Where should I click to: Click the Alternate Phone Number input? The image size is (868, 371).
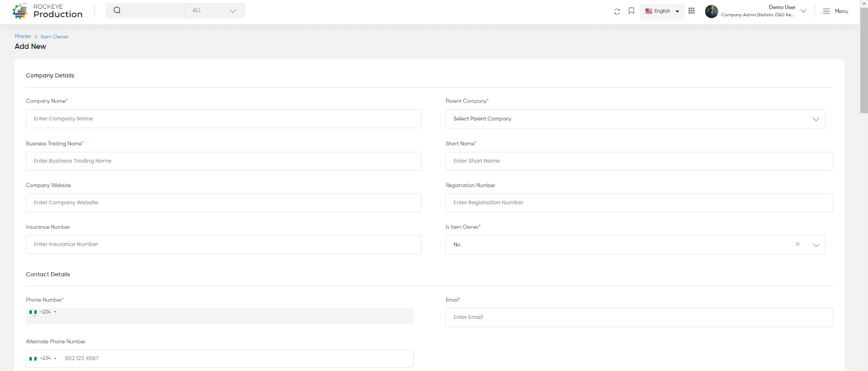[x=236, y=359]
